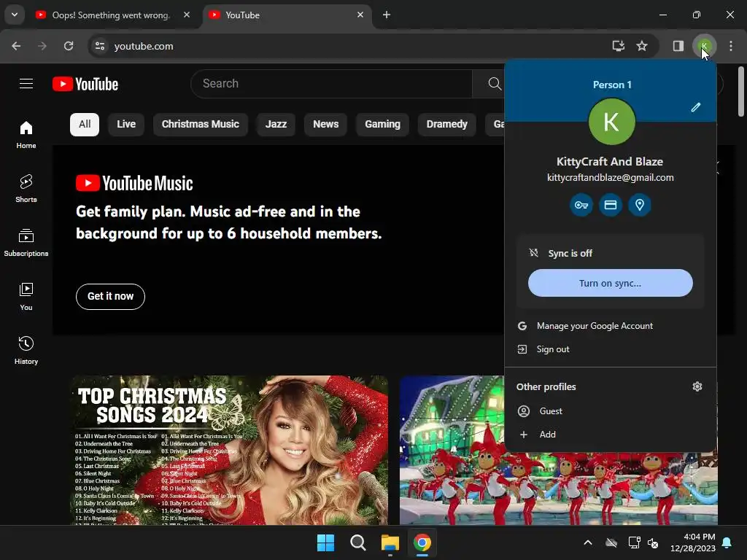Click the YouTube search input field
Image resolution: width=747 pixels, height=560 pixels.
tap(332, 84)
